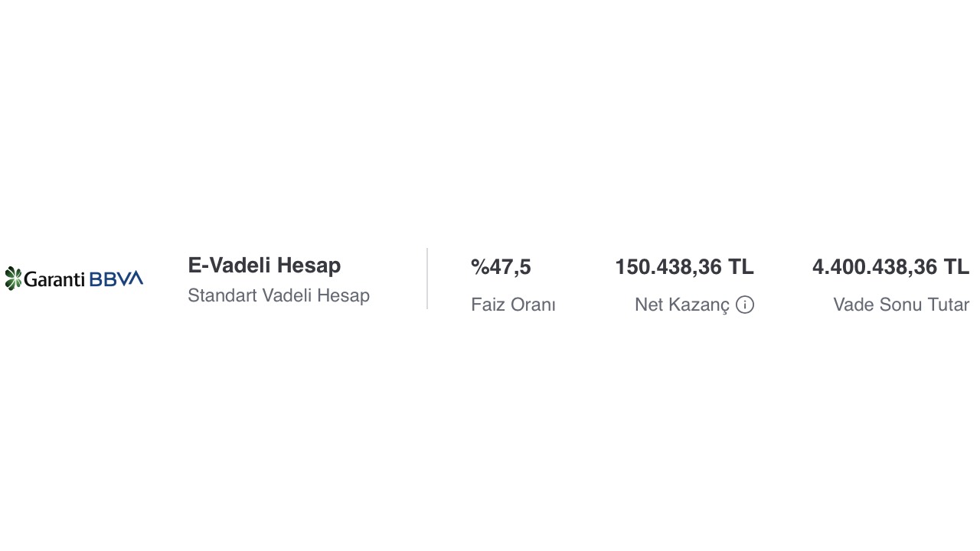Click the info icon beside Net Kazanç
This screenshot has height=551, width=980.
click(x=745, y=305)
